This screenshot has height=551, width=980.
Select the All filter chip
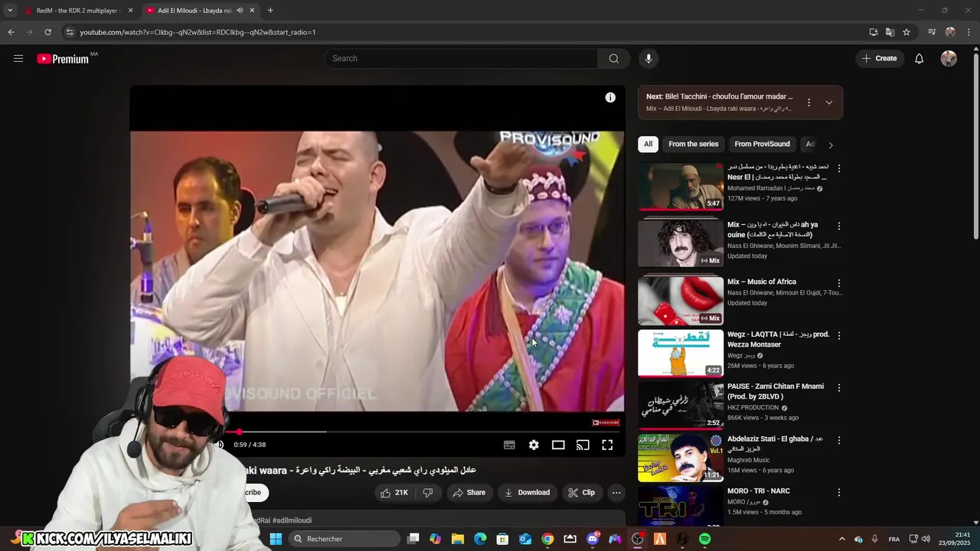[x=648, y=144]
